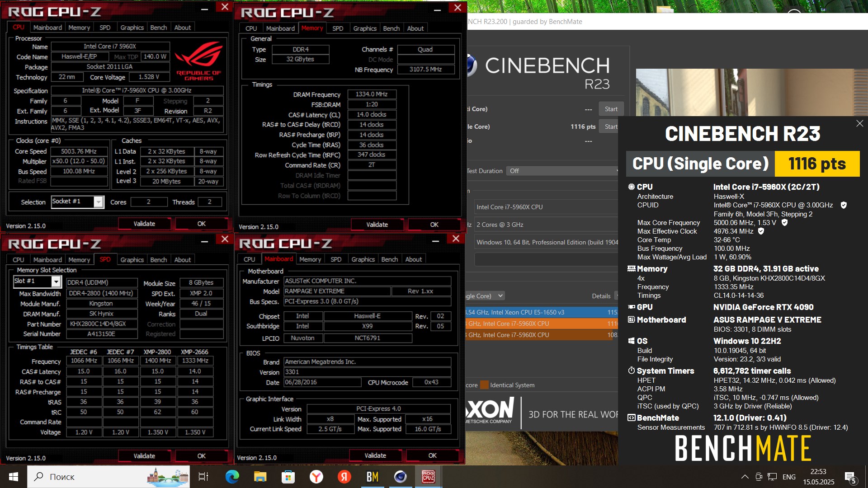
Task: Click the search magnifier icon in taskbar
Action: click(39, 477)
